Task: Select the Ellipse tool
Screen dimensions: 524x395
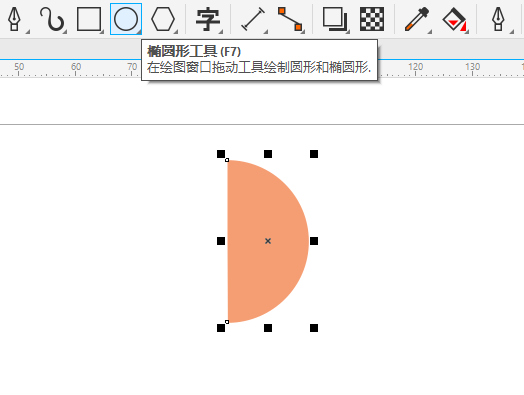Action: [126, 19]
